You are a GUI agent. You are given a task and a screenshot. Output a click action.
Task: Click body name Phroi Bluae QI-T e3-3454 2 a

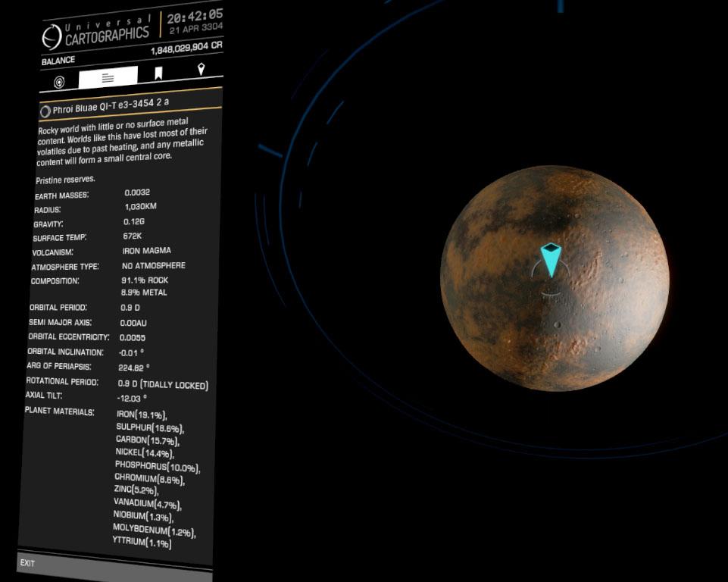[111, 106]
